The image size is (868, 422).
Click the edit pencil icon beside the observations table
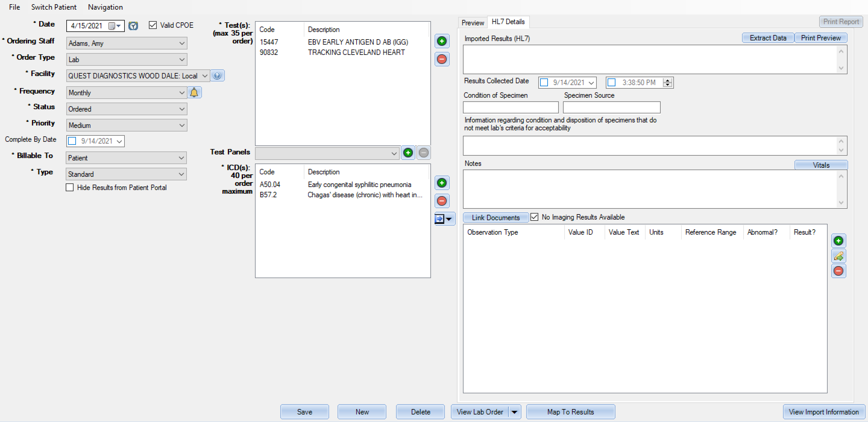839,256
